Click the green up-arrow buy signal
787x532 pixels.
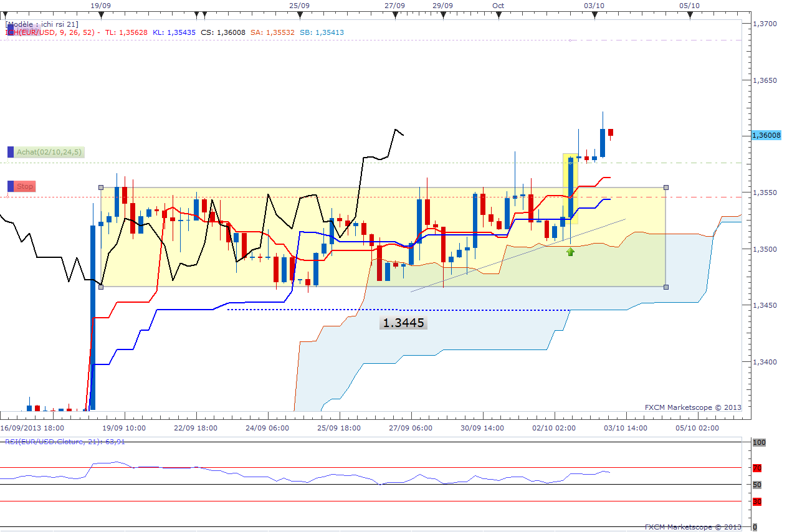570,252
